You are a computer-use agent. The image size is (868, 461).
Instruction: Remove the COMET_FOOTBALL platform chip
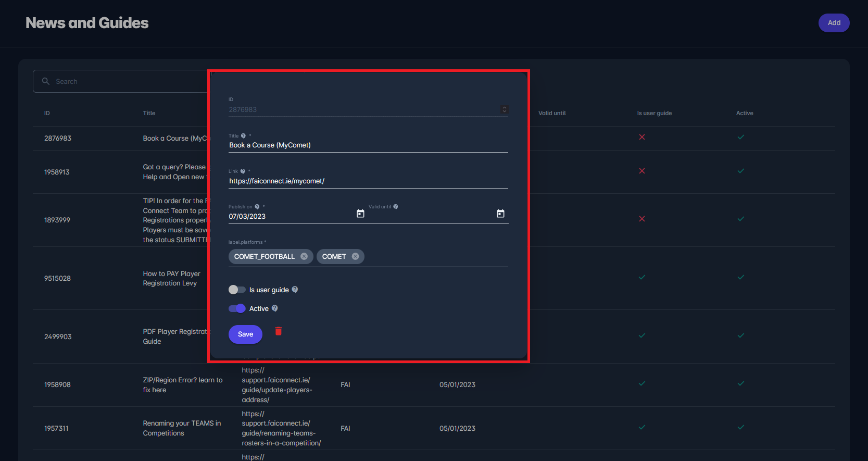click(304, 256)
